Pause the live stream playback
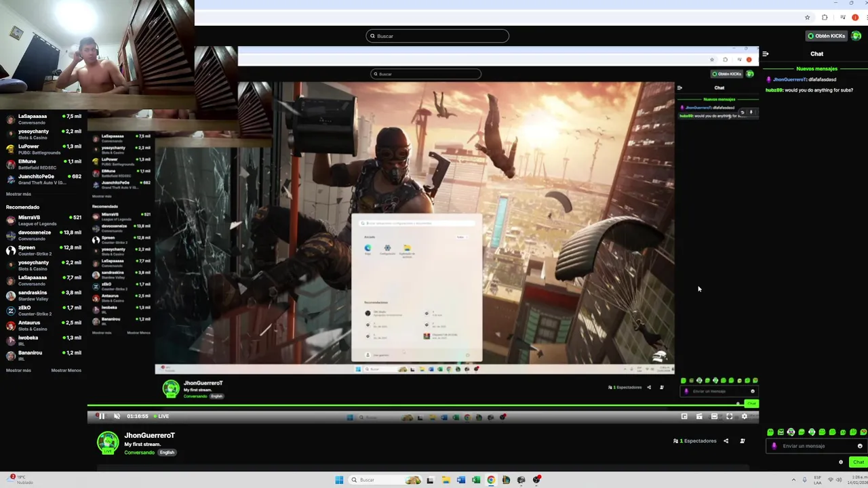Screen dimensions: 868x488 102,416
